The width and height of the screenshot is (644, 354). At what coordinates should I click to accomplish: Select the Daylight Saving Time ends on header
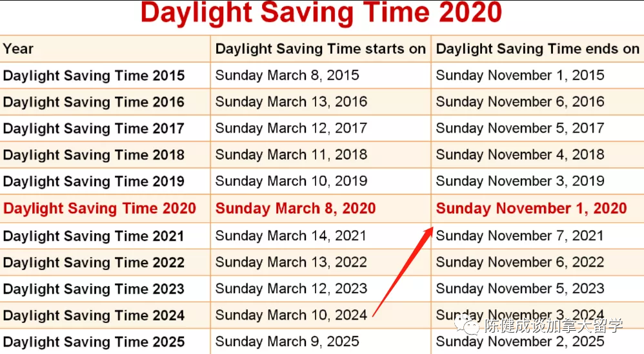point(538,49)
